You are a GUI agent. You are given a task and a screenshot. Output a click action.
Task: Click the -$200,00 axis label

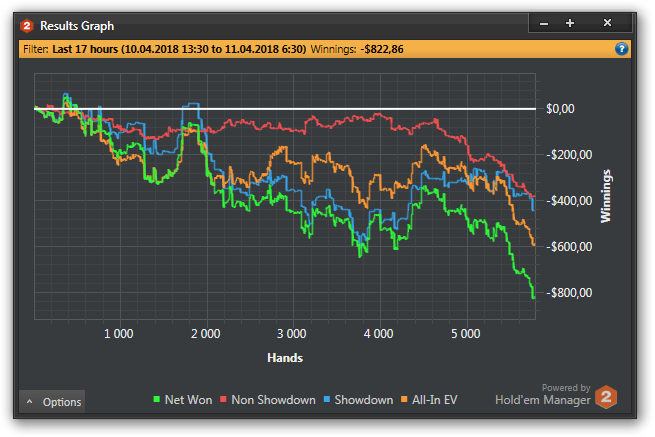point(569,155)
